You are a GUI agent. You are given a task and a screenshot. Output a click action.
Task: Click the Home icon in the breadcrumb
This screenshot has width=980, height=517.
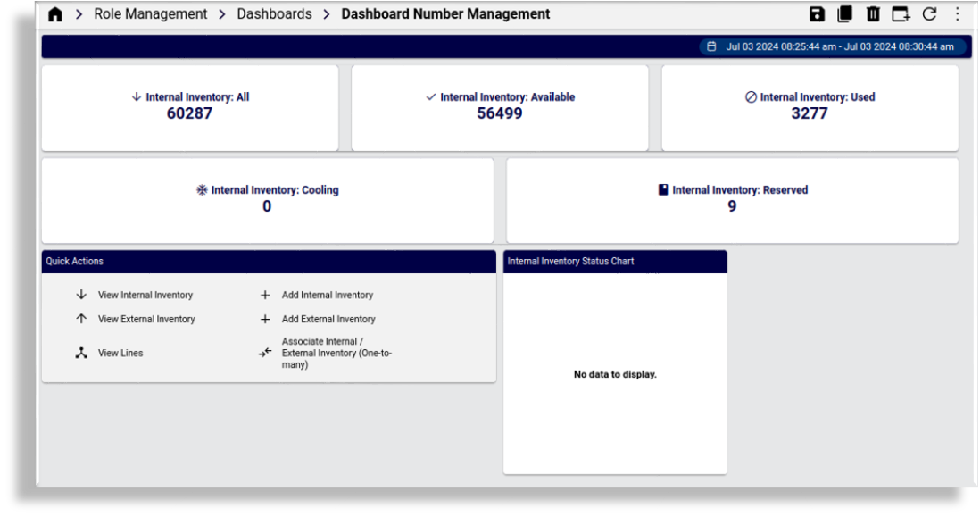(x=55, y=13)
